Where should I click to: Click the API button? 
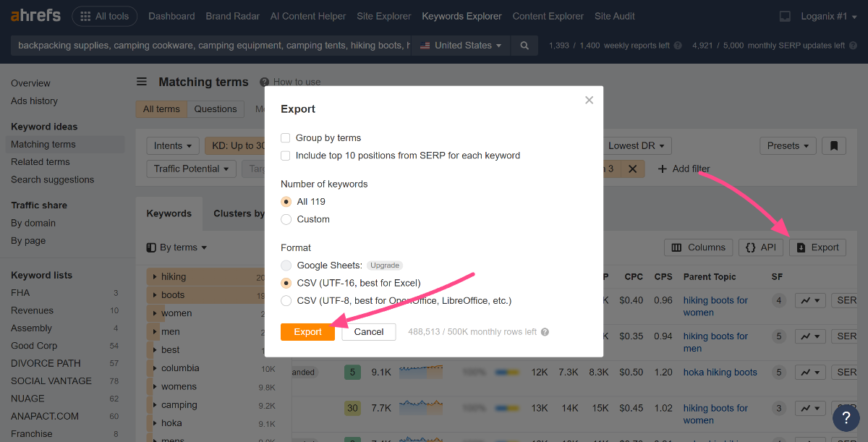(760, 247)
